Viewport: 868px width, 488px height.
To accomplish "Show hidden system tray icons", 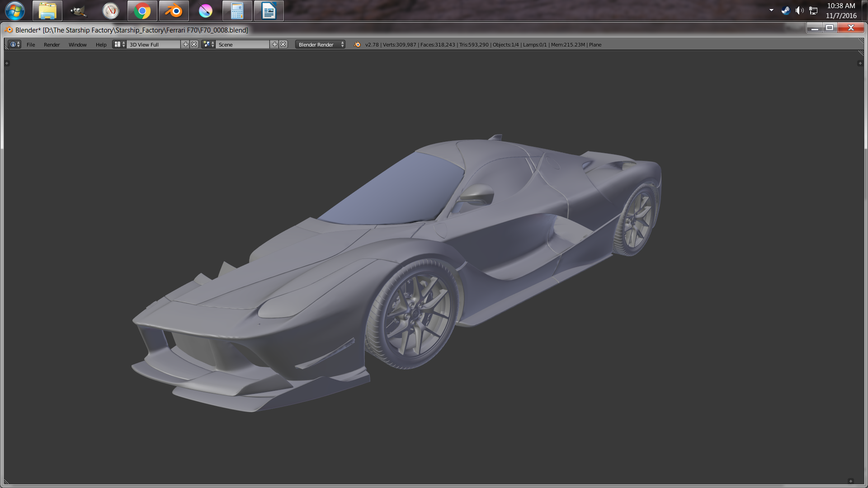I will [x=771, y=10].
